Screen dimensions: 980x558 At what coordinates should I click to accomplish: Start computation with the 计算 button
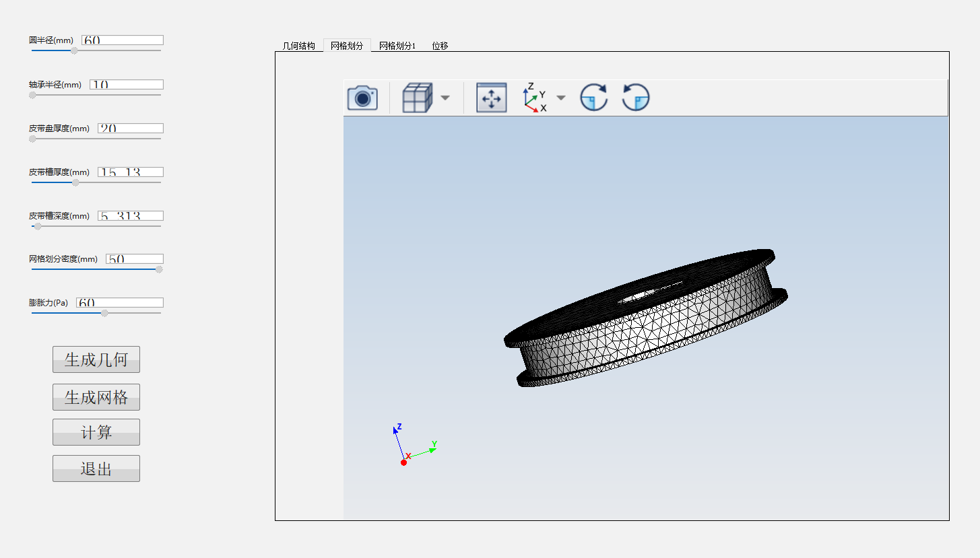(96, 432)
